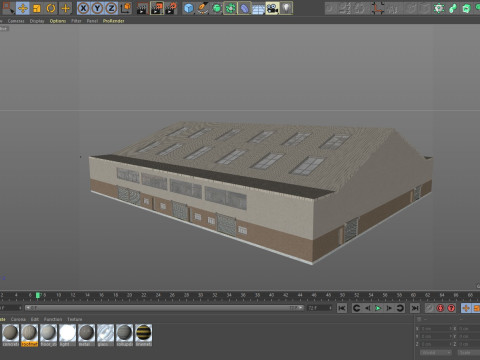Open the Function menu in Material Manager
The height and width of the screenshot is (360, 480).
click(x=53, y=319)
